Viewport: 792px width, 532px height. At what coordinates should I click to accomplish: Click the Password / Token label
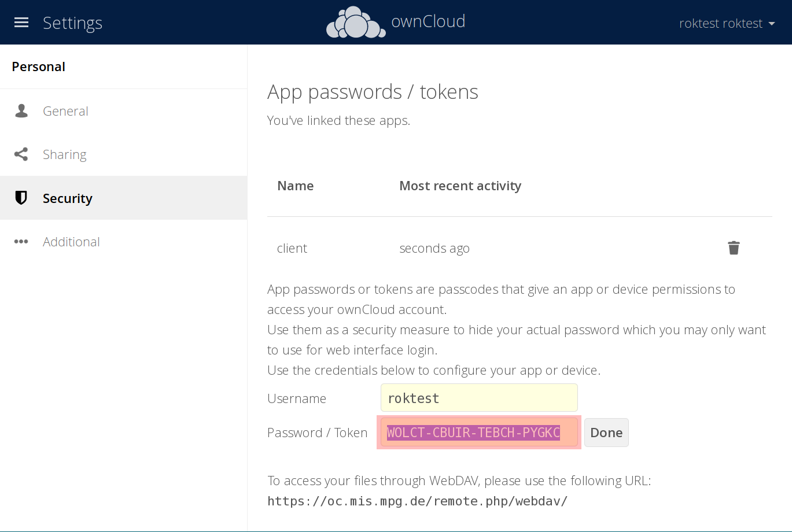(x=318, y=433)
